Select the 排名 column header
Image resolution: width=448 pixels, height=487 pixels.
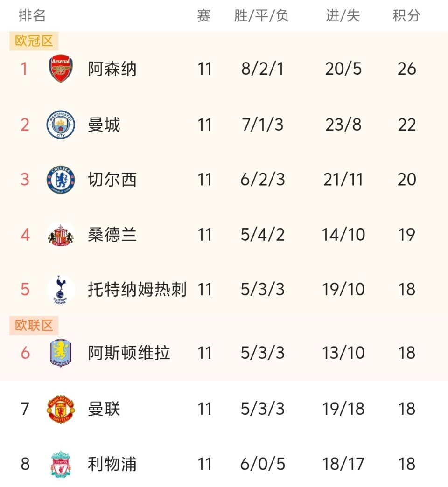32,16
